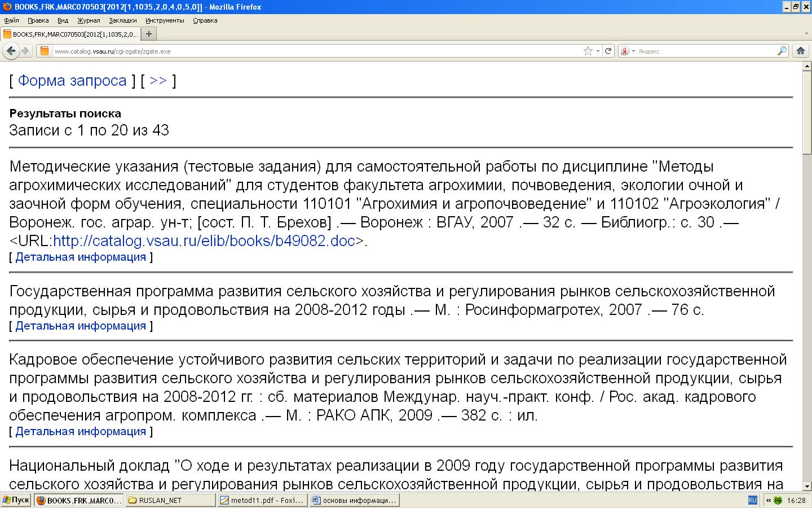Click the Записи с 1 по 20 из 43 text

pos(89,130)
